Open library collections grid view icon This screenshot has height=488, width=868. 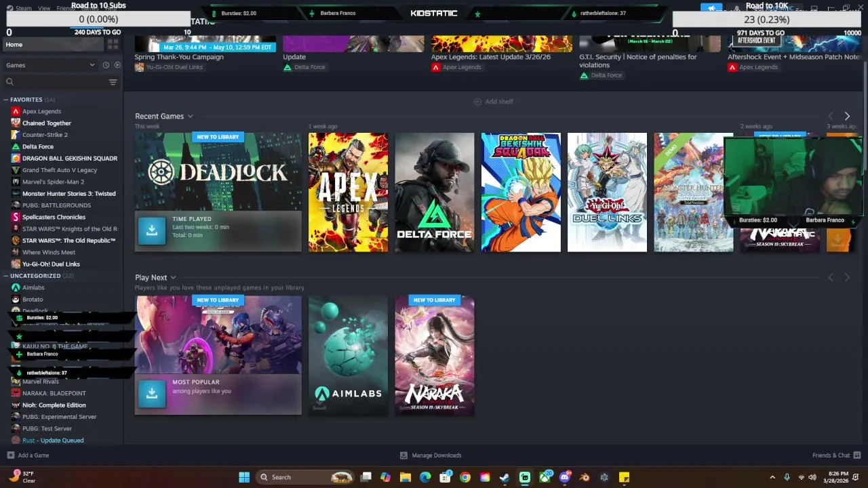(x=113, y=44)
